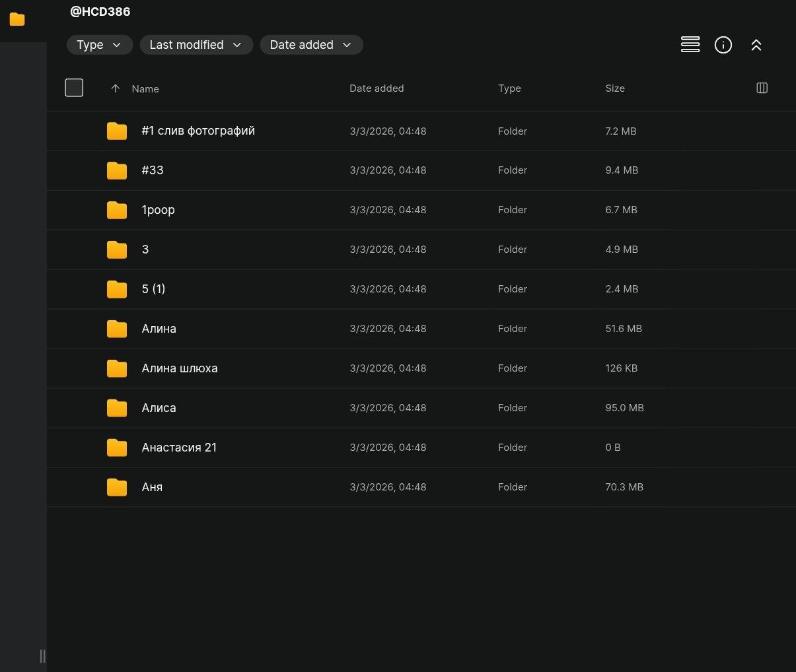Open the Last modified filter dropdown
The image size is (796, 672).
click(x=196, y=45)
